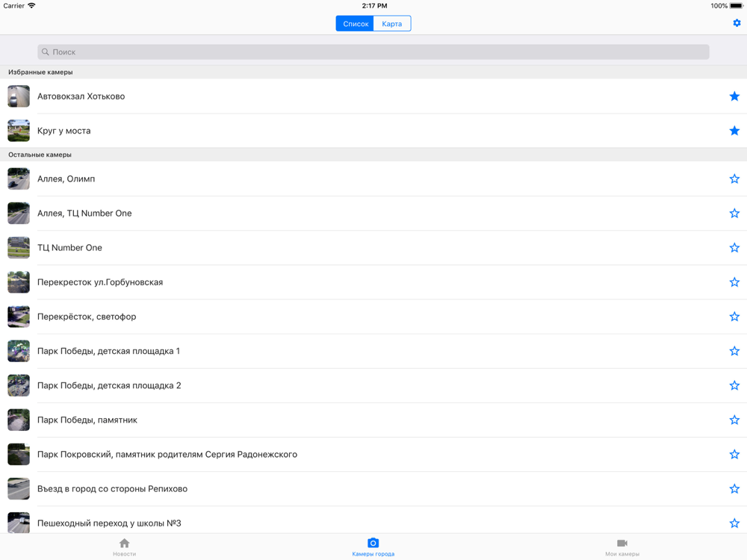Star Перекресток ул.Горбуновская camera
The image size is (747, 560).
[x=734, y=282]
